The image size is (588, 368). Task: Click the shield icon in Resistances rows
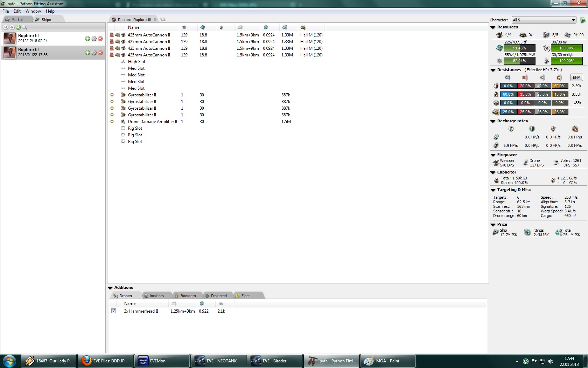coord(496,86)
